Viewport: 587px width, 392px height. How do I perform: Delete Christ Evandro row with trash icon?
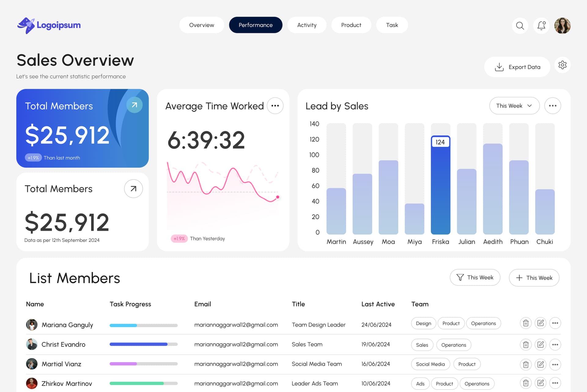(526, 345)
